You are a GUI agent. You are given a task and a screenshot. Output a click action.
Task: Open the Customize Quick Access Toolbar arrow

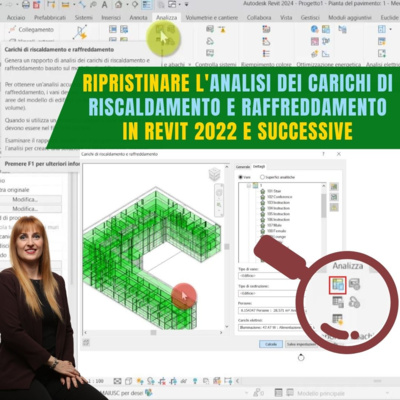coord(187,5)
